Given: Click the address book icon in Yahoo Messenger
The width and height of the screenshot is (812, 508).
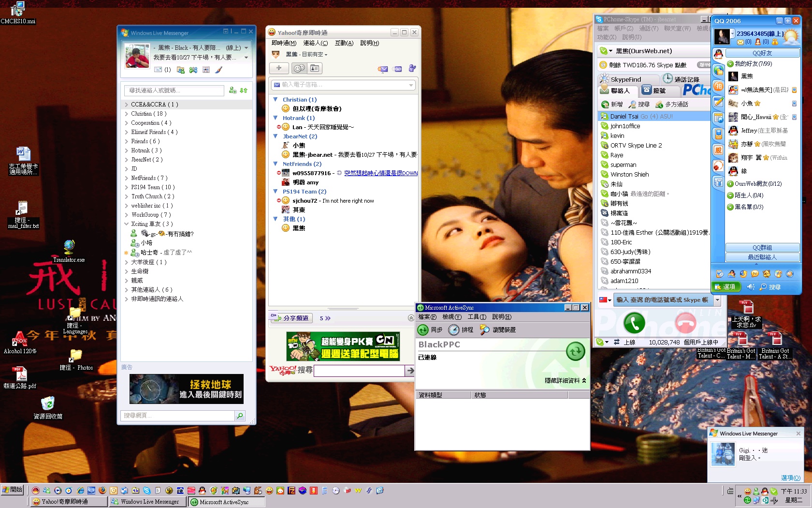Looking at the screenshot, I should 315,68.
